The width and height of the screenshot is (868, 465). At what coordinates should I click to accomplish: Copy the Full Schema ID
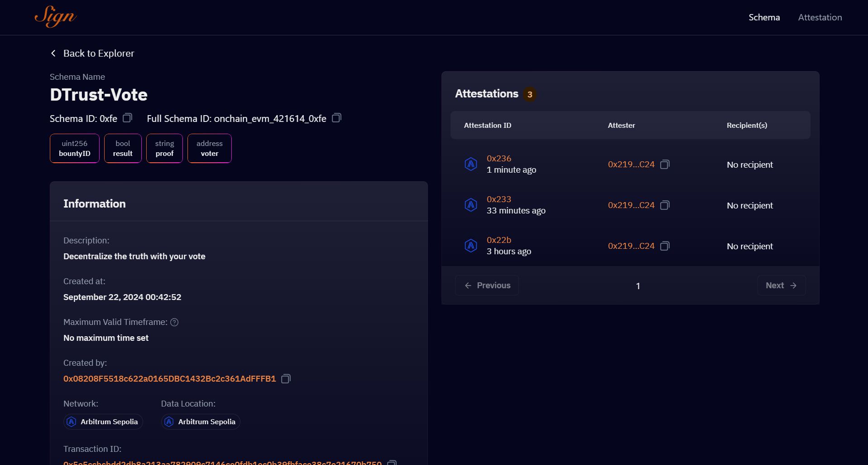click(x=336, y=118)
